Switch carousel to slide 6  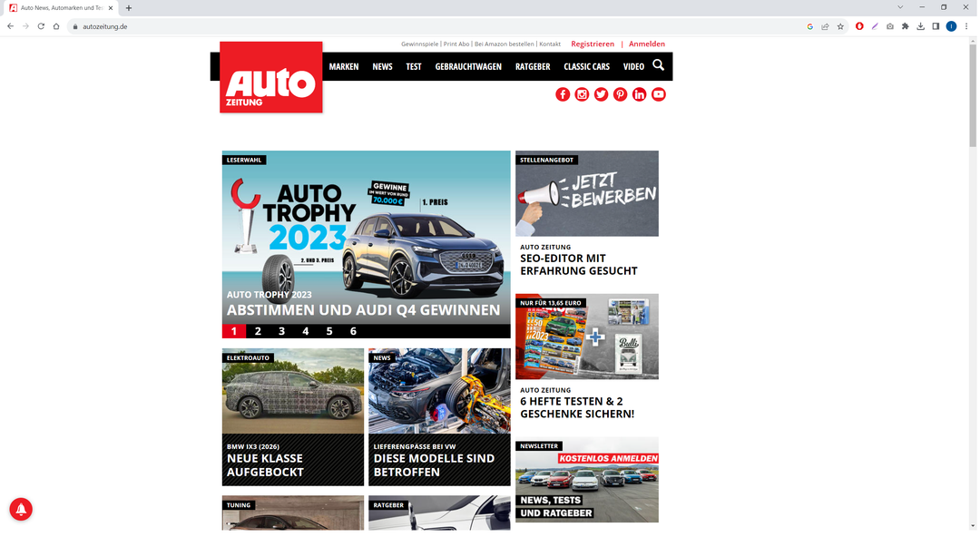pos(354,332)
